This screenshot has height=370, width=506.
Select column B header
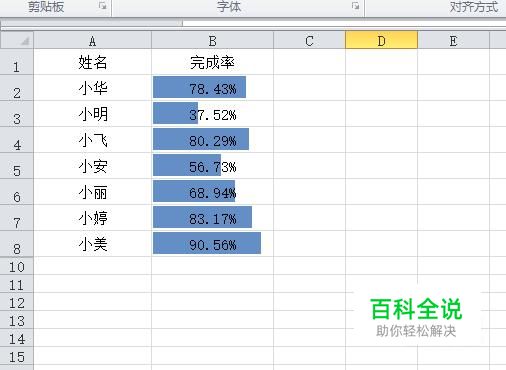tap(213, 40)
